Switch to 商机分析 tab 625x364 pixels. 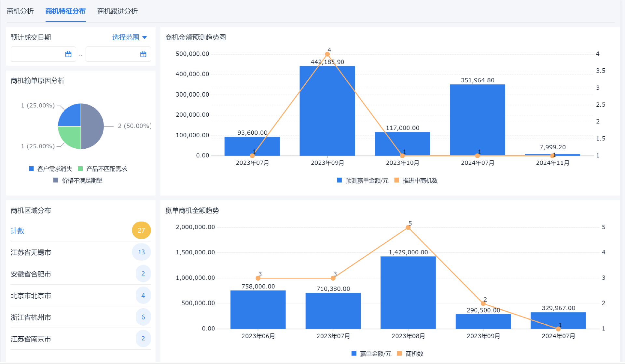(x=20, y=11)
